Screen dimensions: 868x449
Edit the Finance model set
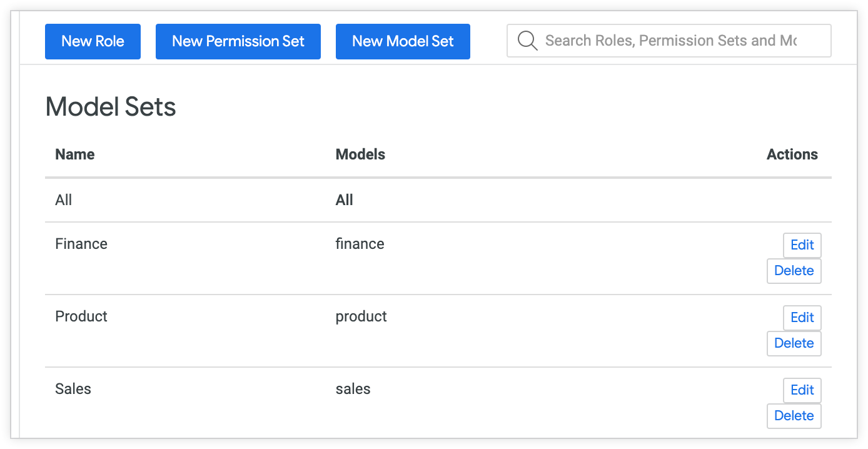pos(802,245)
